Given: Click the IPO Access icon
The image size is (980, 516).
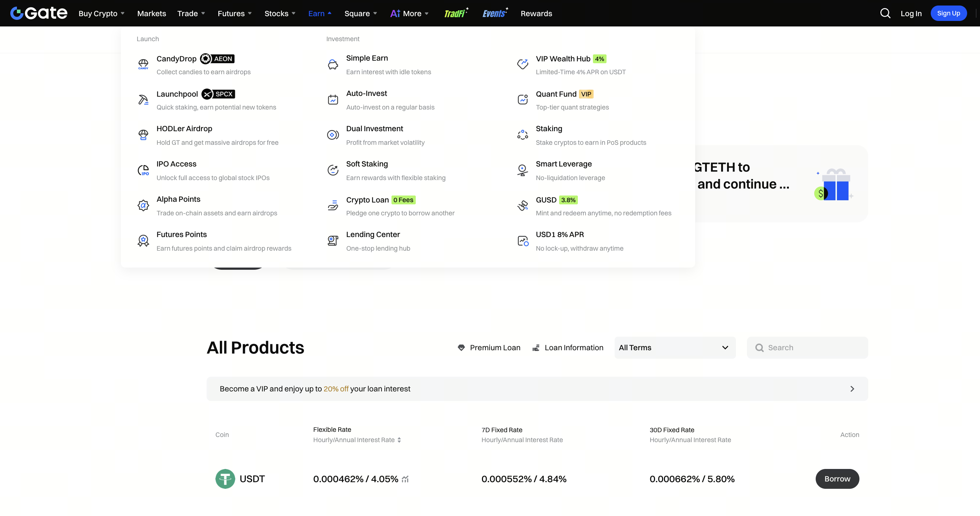Looking at the screenshot, I should click(143, 170).
